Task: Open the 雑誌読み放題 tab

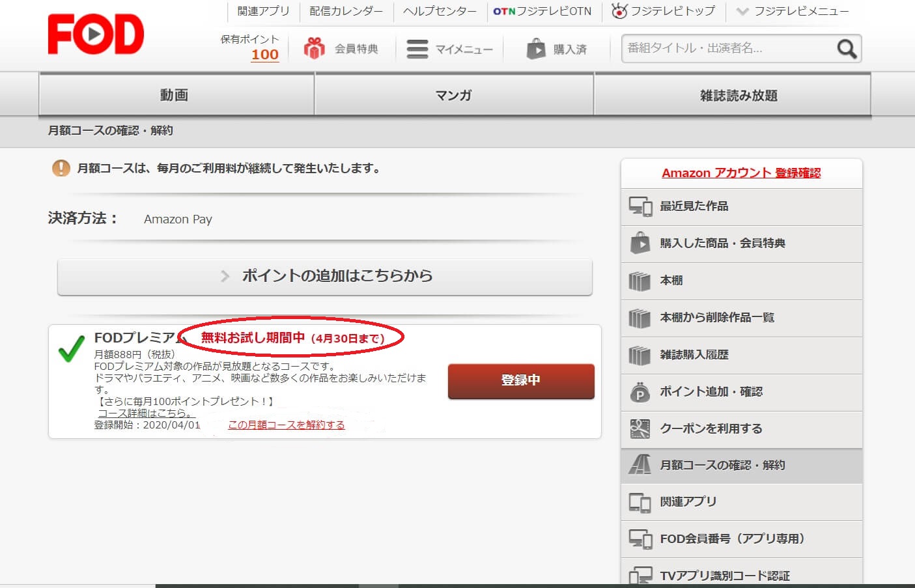Action: click(x=733, y=95)
